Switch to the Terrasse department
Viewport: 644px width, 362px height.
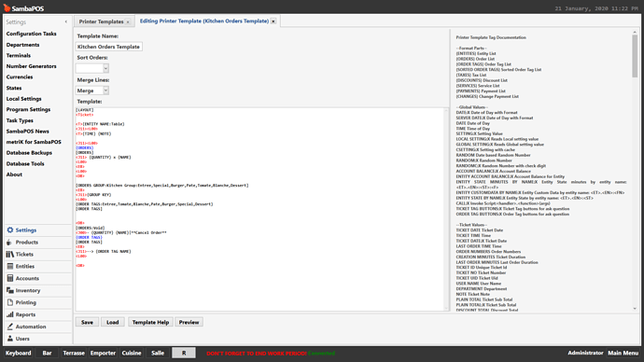coord(74,353)
